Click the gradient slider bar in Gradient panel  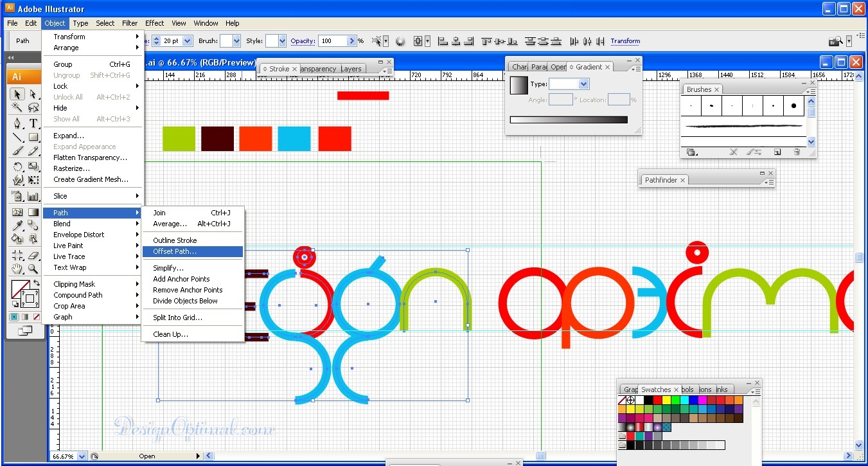(569, 120)
